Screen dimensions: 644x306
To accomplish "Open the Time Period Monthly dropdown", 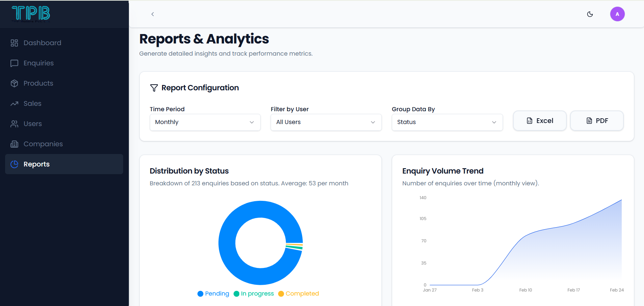I will coord(205,122).
